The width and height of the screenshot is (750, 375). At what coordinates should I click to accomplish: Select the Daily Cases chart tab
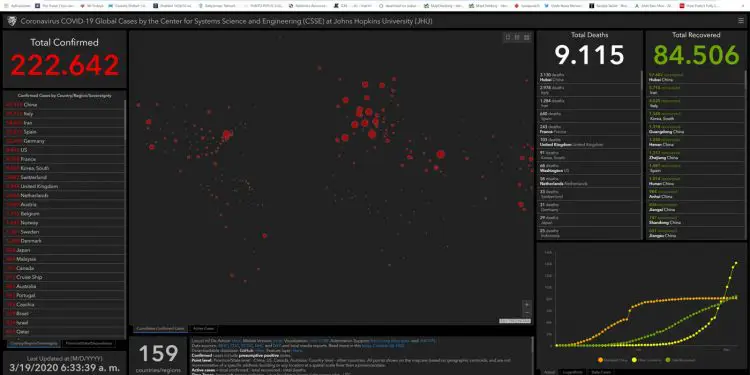coord(601,372)
